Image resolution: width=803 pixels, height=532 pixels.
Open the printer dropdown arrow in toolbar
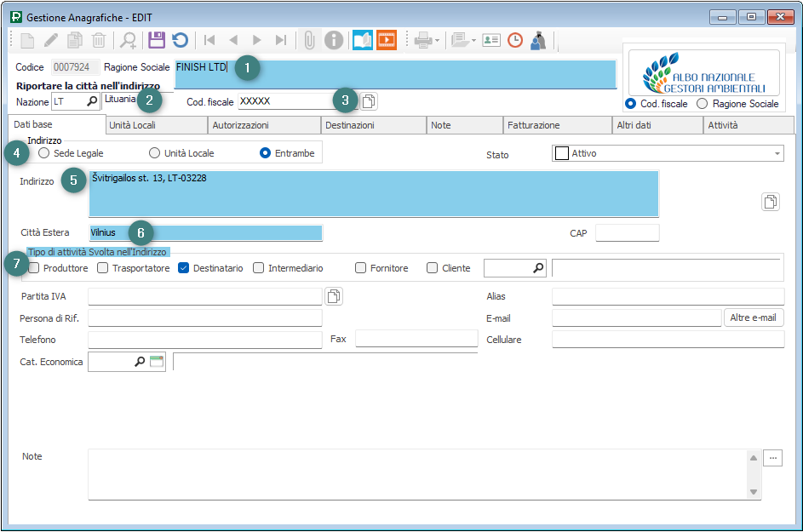pos(438,40)
